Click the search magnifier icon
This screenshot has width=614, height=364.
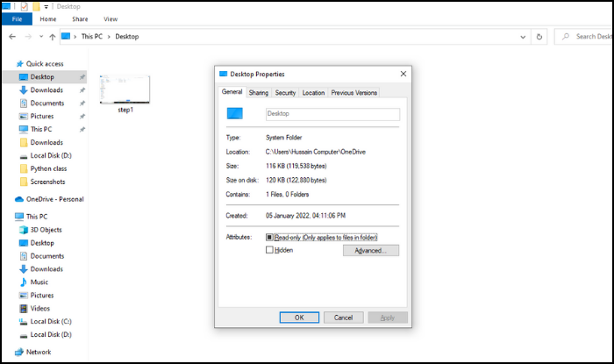pyautogui.click(x=566, y=37)
